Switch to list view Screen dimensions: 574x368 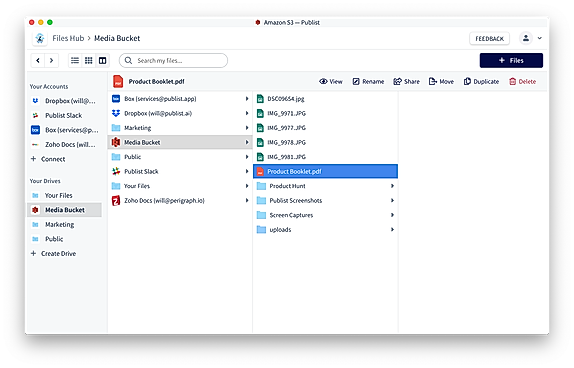tap(75, 60)
